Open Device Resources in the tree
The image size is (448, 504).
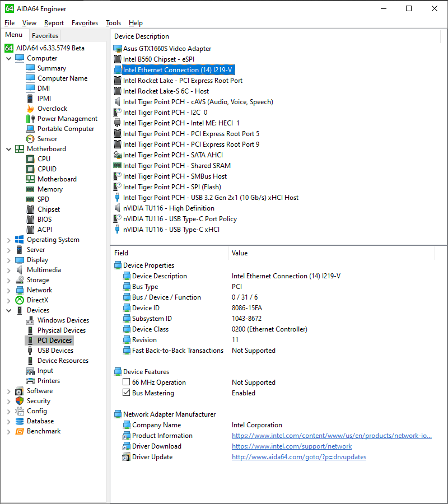63,361
